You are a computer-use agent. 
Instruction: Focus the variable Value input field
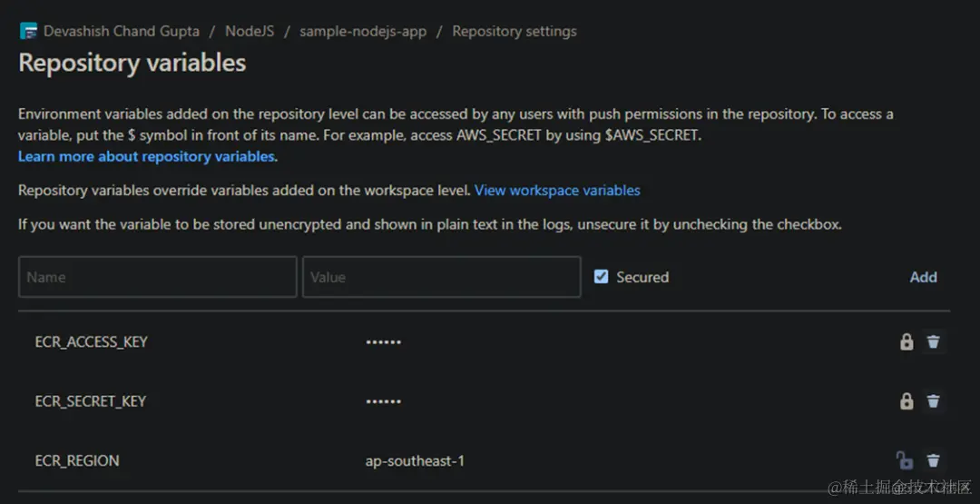(442, 276)
